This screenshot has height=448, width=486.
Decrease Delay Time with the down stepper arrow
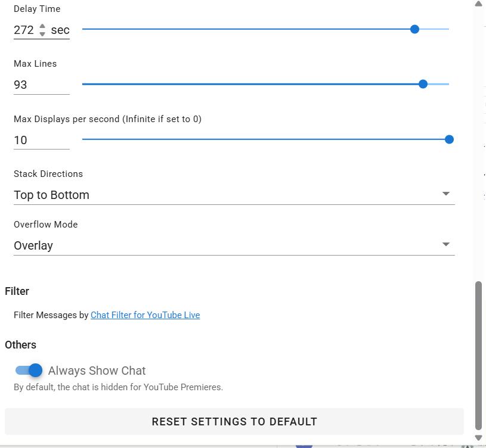(42, 34)
